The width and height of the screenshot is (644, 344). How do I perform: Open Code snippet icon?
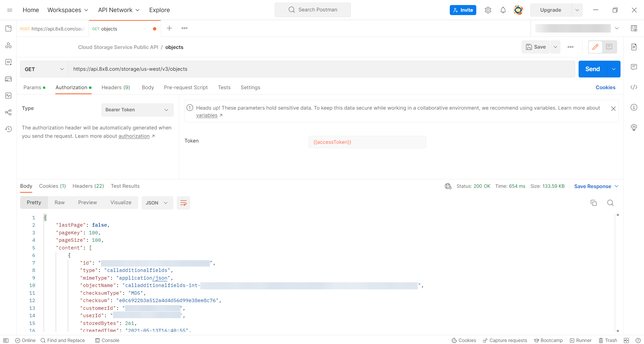[634, 87]
